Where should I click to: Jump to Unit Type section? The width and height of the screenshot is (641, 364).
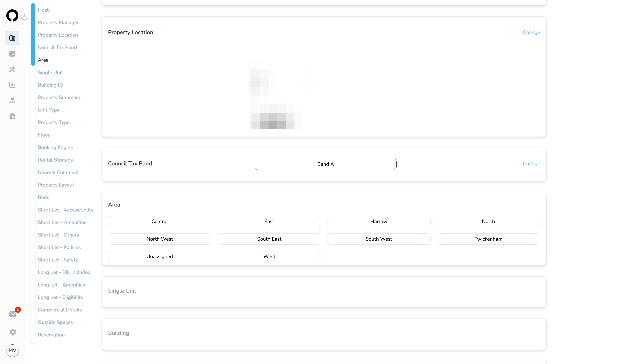tap(49, 110)
